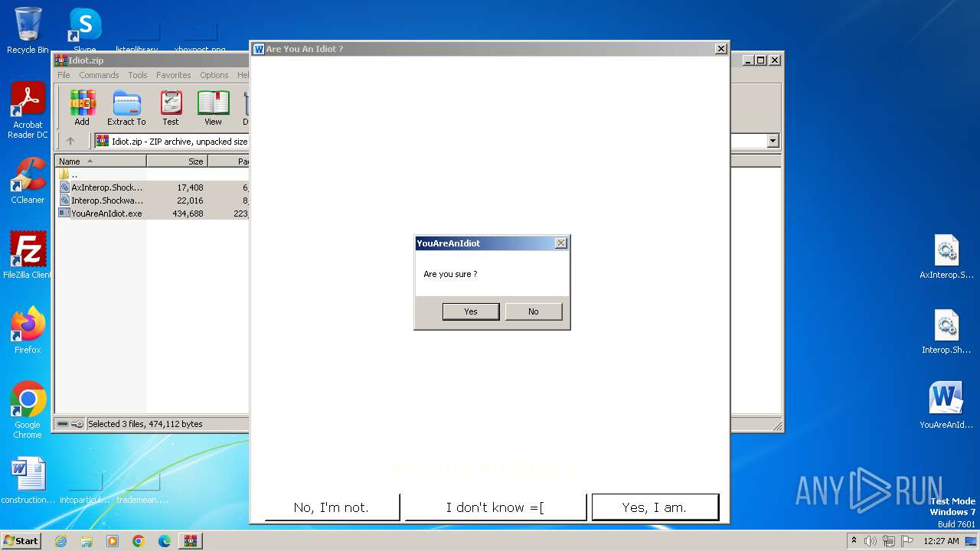Screen dimensions: 980x551
Task: Choose the 'Yes, I am.' answer
Action: point(655,507)
